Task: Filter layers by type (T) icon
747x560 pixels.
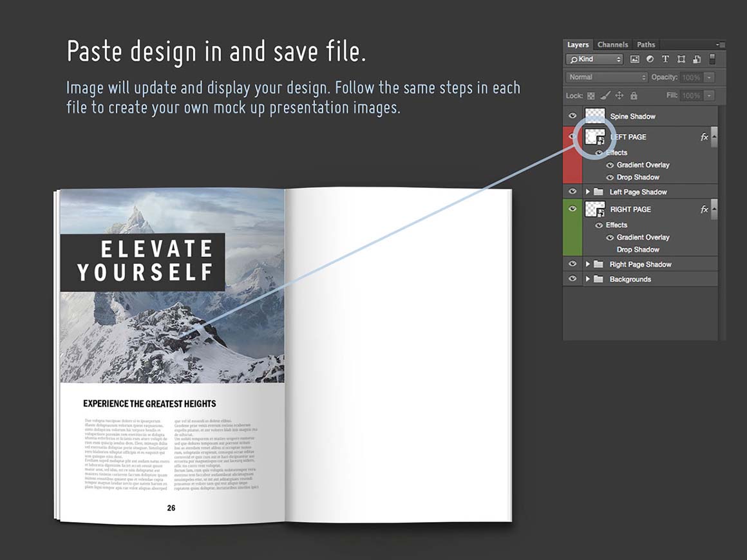Action: point(665,59)
